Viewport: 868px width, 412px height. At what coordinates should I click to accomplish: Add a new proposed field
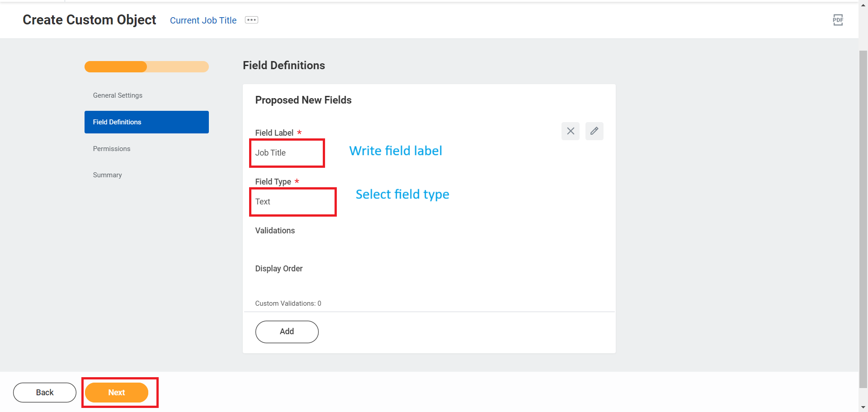(x=287, y=331)
